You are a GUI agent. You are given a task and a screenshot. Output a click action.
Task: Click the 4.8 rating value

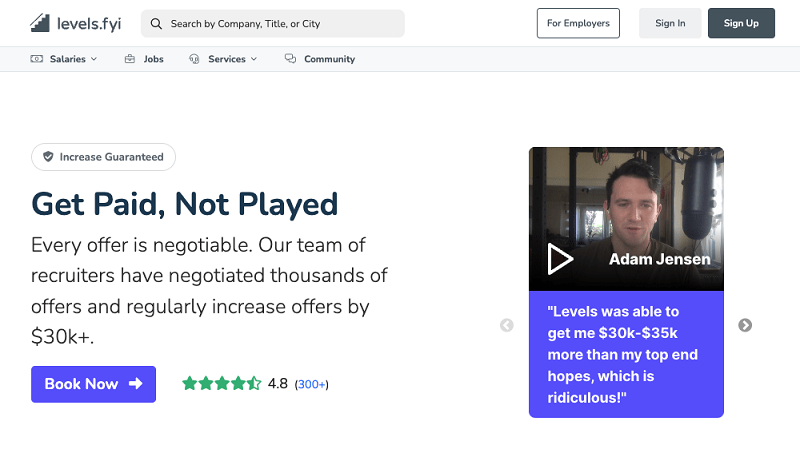click(x=278, y=384)
